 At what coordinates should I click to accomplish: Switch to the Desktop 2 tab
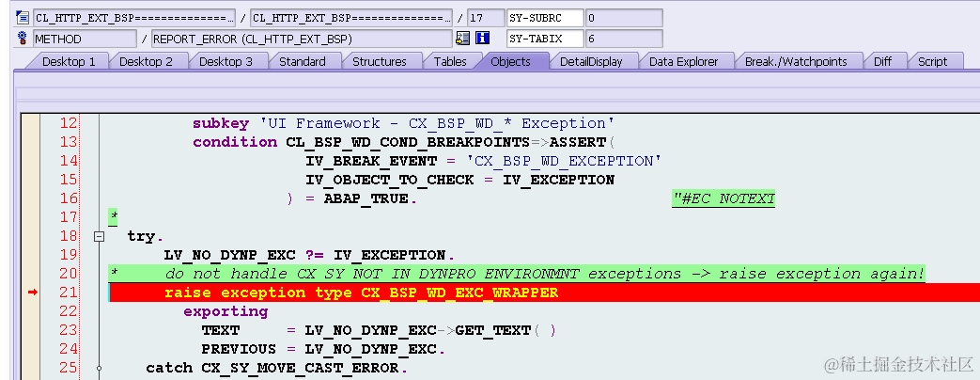coord(146,61)
